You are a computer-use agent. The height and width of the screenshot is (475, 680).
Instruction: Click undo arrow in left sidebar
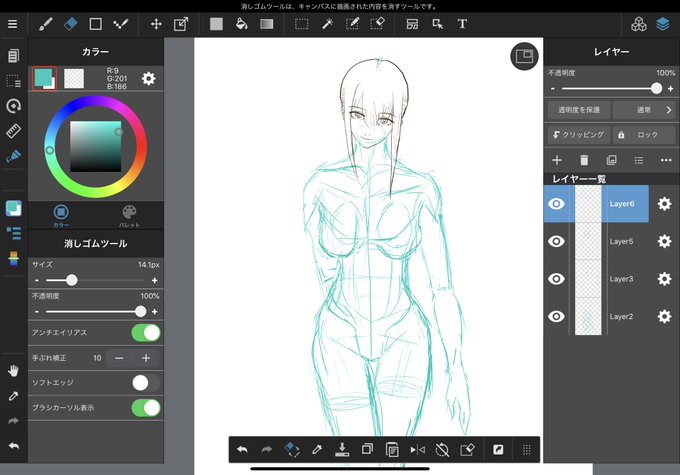pyautogui.click(x=13, y=446)
